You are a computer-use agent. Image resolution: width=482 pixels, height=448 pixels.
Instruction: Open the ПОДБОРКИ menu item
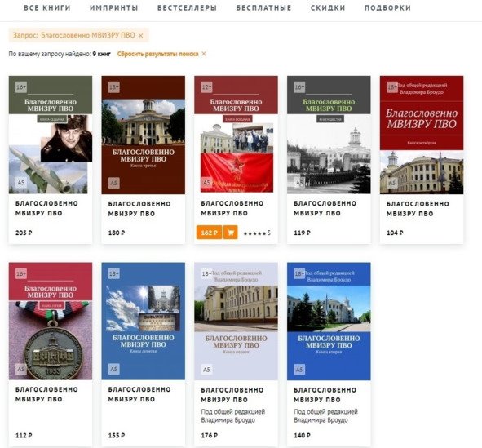click(x=387, y=8)
